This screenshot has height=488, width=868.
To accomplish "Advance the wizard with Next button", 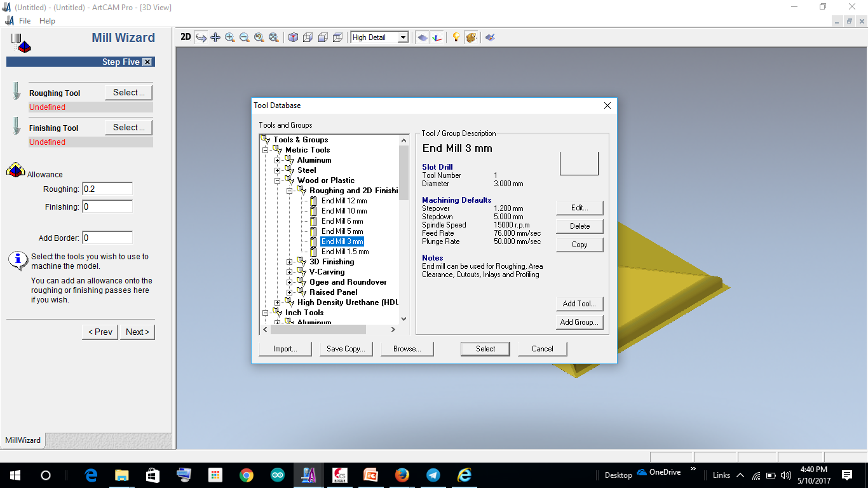I will [x=137, y=332].
